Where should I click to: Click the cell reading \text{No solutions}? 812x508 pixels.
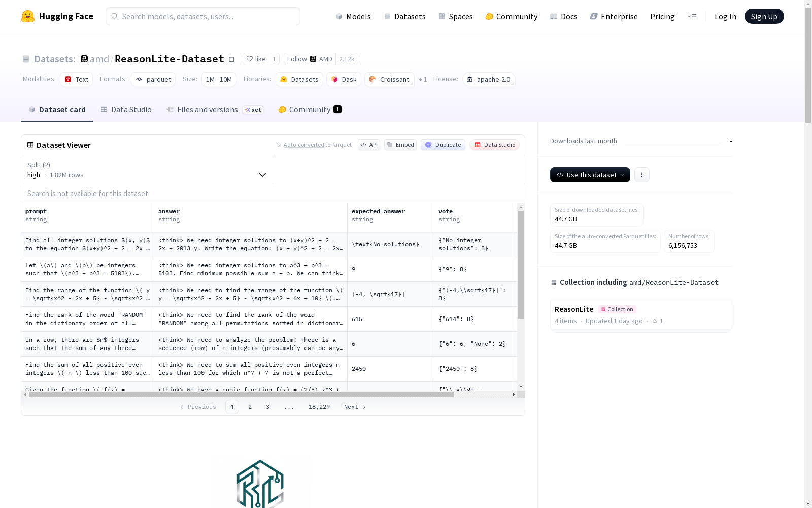tap(391, 244)
